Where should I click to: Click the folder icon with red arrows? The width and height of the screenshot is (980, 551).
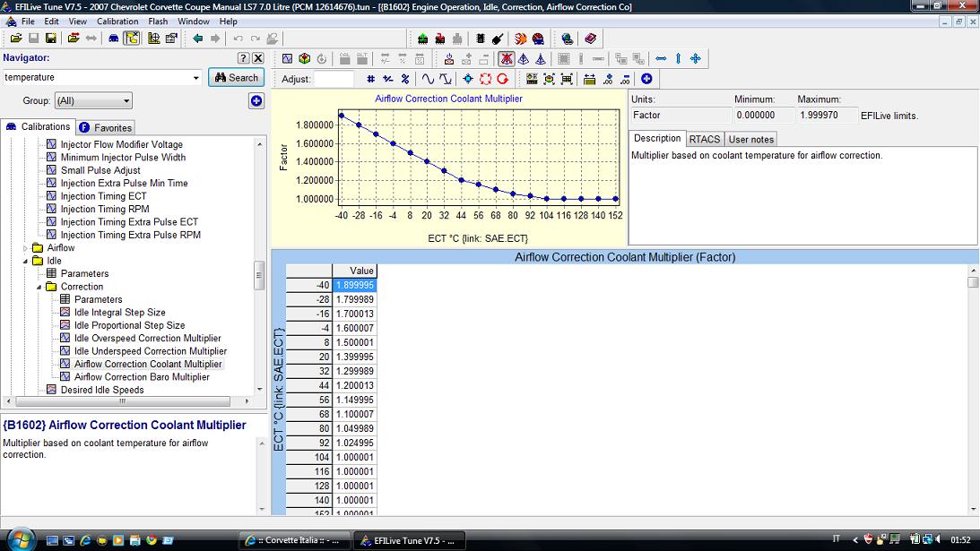(74, 39)
